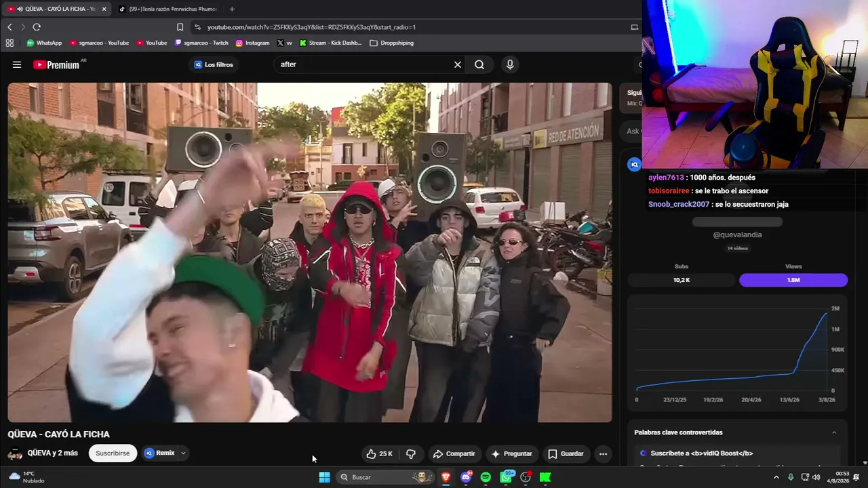This screenshot has width=868, height=488.
Task: Select the address bar URL
Action: tap(311, 27)
